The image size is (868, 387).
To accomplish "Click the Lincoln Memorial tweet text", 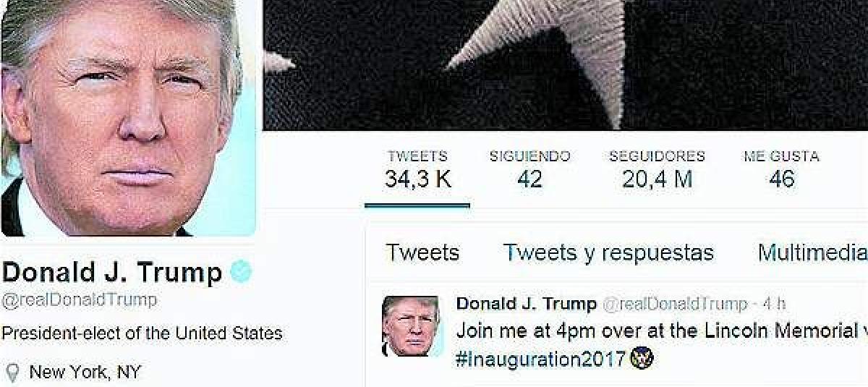I will coord(662,331).
